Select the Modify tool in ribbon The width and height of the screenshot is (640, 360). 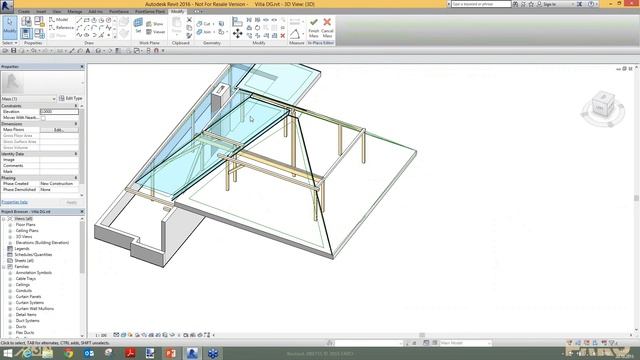coord(9,27)
